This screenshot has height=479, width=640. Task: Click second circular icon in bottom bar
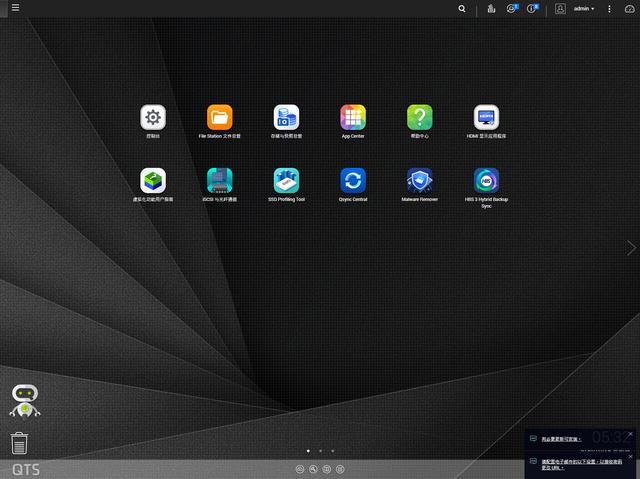[x=313, y=469]
